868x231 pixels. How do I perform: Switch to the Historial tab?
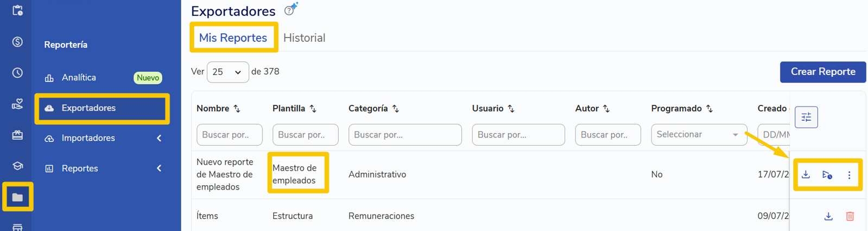point(304,38)
